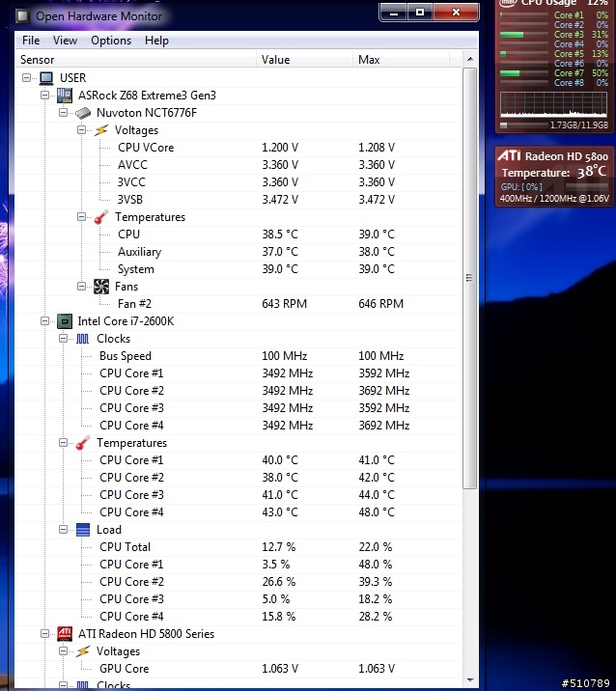The height and width of the screenshot is (691, 616).
Task: Collapse the Nuvoton Temperatures group
Action: pos(81,217)
